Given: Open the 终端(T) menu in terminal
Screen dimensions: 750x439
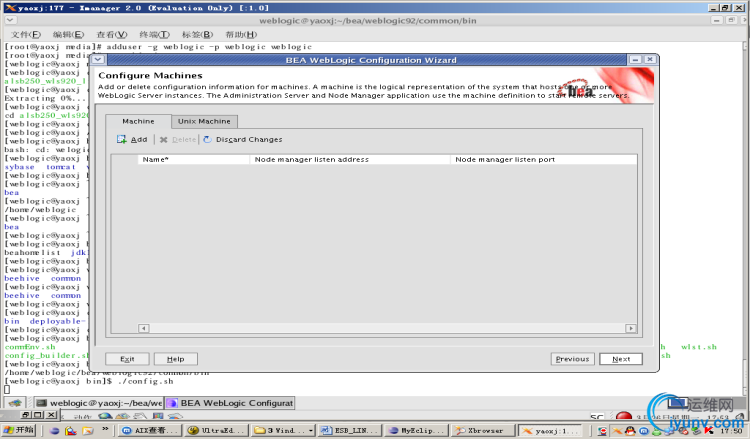Looking at the screenshot, I should point(154,34).
